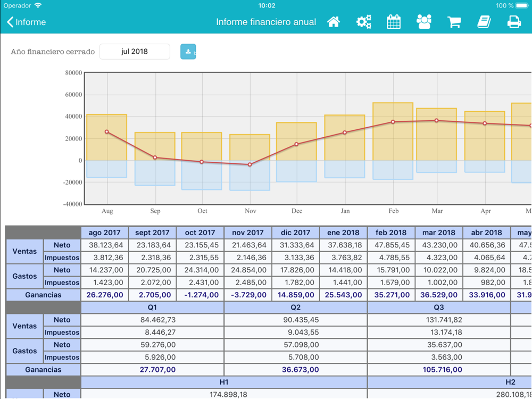The width and height of the screenshot is (532, 399).
Task: Open the jul 2018 date field
Action: click(x=135, y=52)
